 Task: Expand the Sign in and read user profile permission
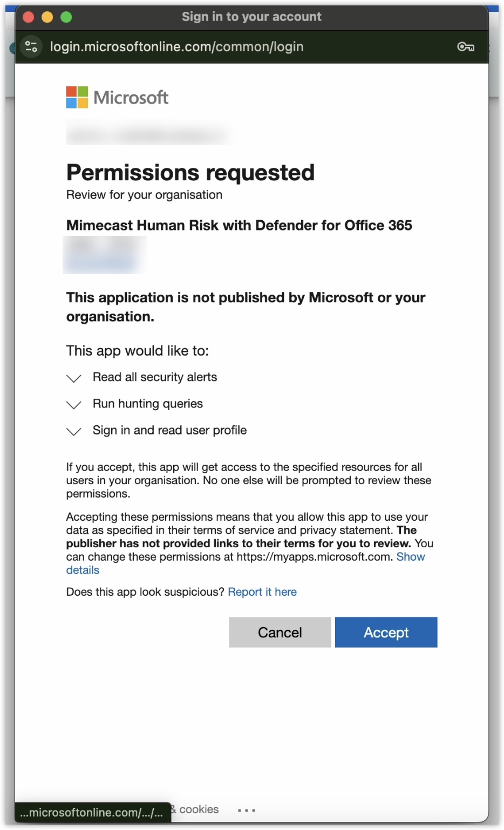73,431
